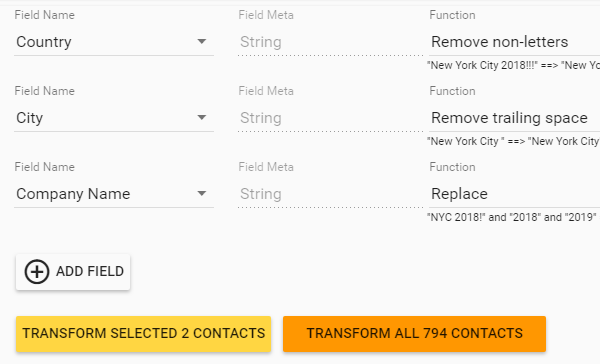Select the Company Name field value
Viewport: 600px width, 364px height.
click(73, 194)
